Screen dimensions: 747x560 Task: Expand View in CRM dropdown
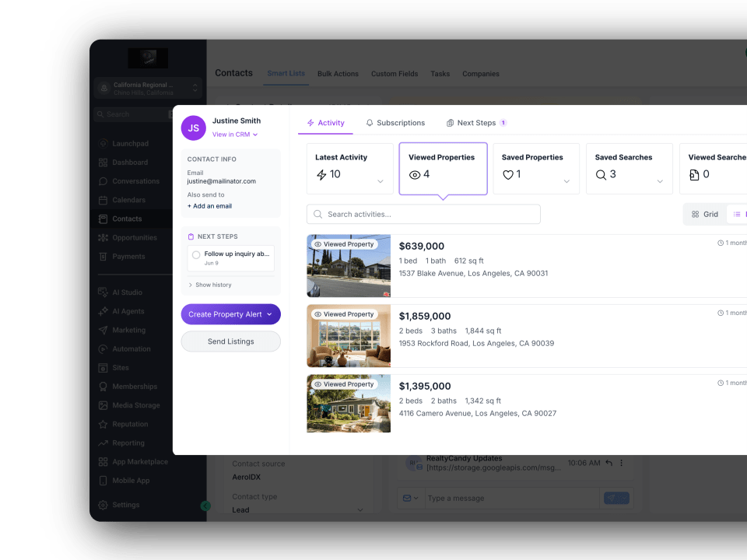(235, 135)
